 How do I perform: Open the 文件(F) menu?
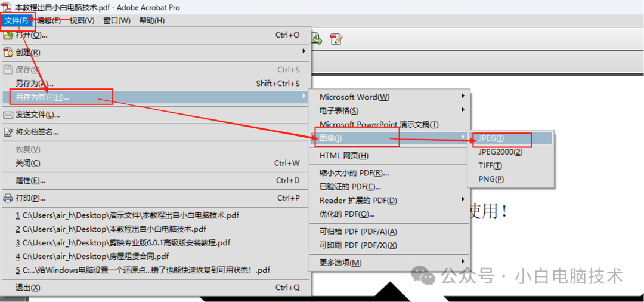17,20
